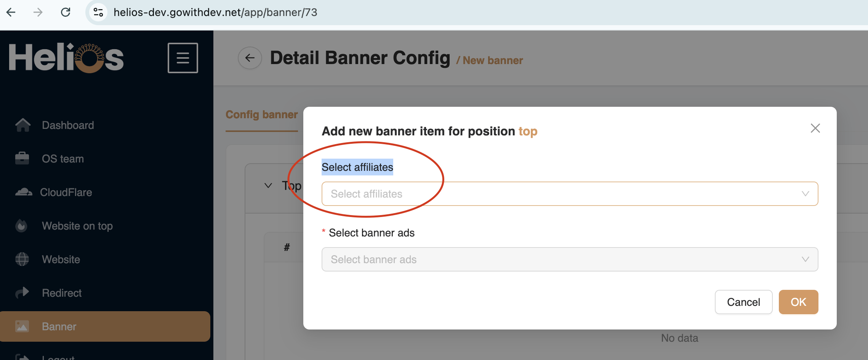Go back with browser back arrow
The height and width of the screenshot is (360, 868).
click(x=11, y=12)
